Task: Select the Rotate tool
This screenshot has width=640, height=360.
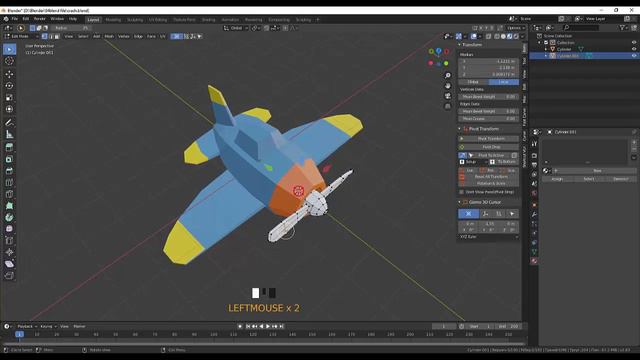Action: 9,86
